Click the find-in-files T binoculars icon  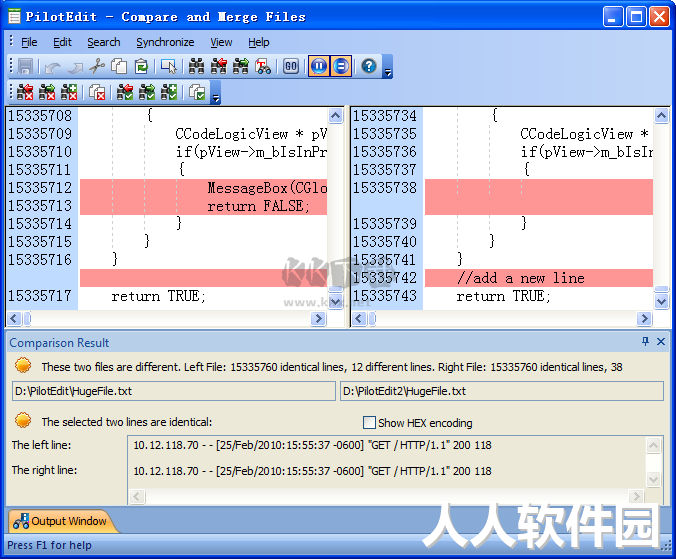(x=263, y=67)
